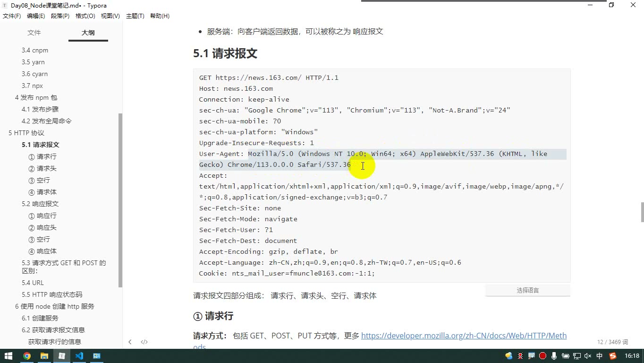Jump to outline item ④ 响应体

coord(42,251)
